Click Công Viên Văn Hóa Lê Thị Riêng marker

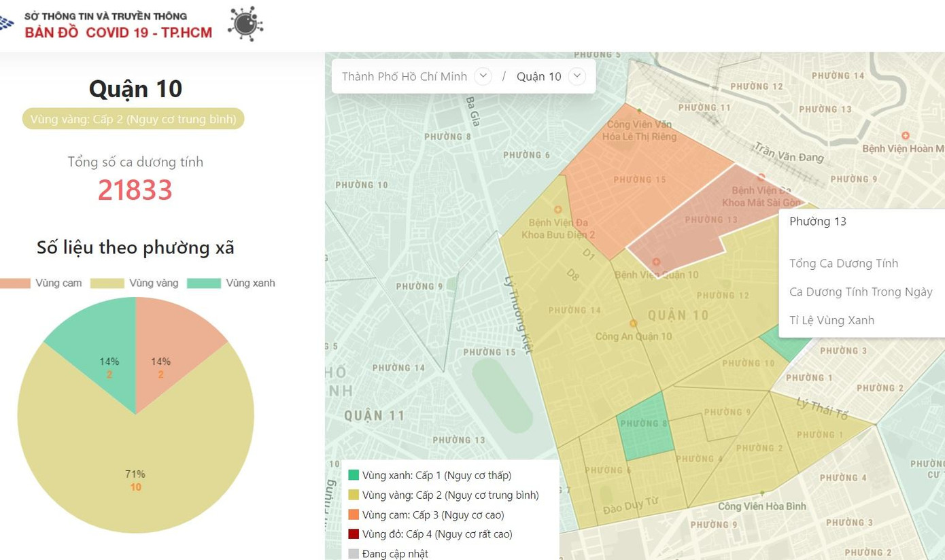click(639, 111)
